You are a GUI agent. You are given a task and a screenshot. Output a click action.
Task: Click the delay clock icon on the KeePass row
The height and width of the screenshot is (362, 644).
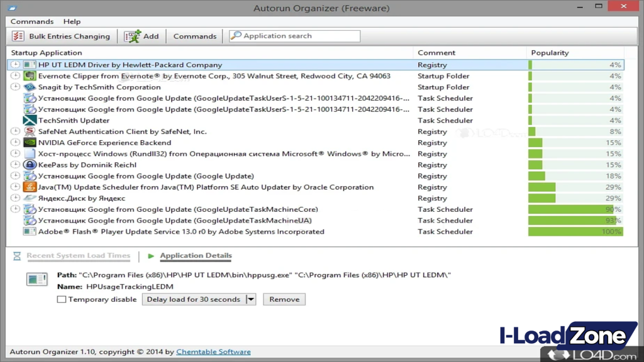click(15, 164)
